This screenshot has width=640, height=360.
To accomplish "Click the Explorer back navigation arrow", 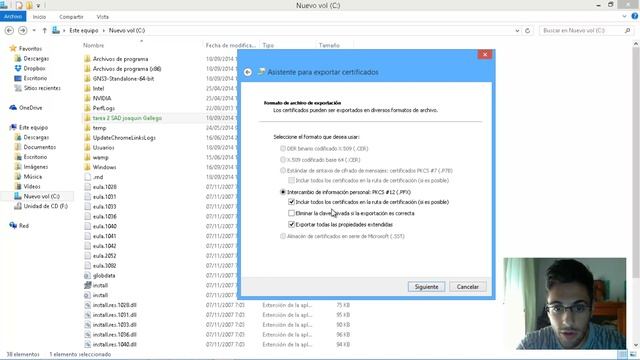I will click(9, 31).
